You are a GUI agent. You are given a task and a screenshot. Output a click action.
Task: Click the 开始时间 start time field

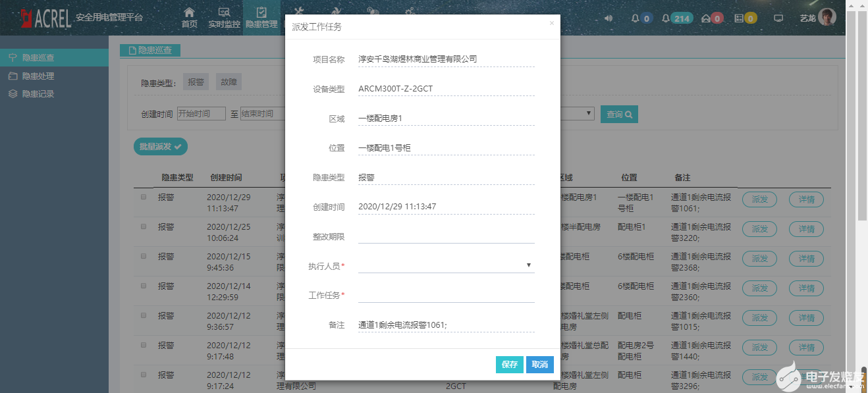(201, 114)
